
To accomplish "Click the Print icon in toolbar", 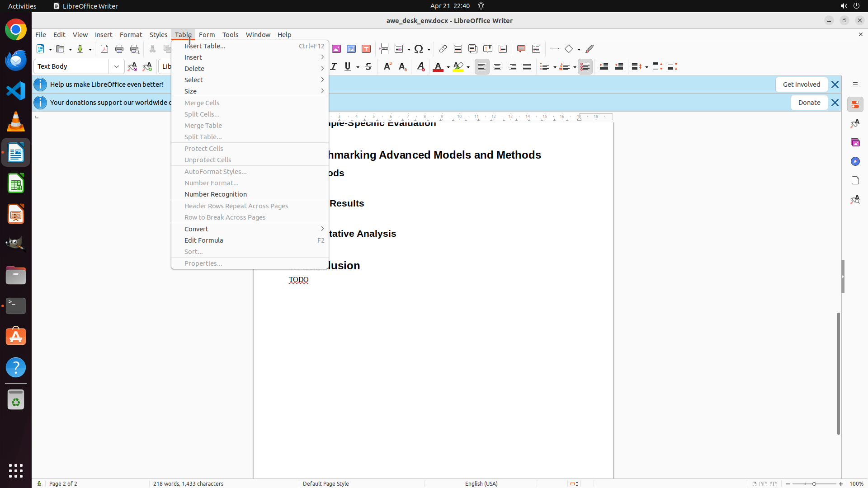I will tap(119, 49).
